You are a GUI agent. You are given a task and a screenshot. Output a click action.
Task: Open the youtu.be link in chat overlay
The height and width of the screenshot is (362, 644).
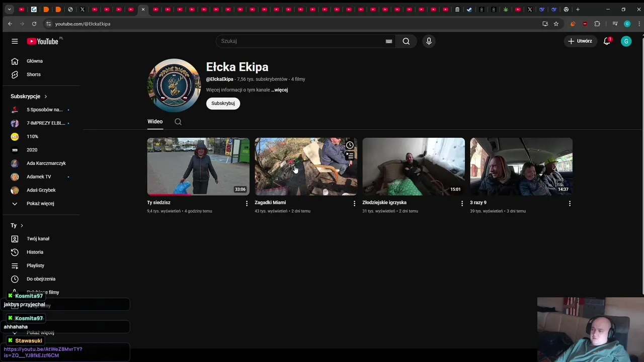pyautogui.click(x=43, y=352)
